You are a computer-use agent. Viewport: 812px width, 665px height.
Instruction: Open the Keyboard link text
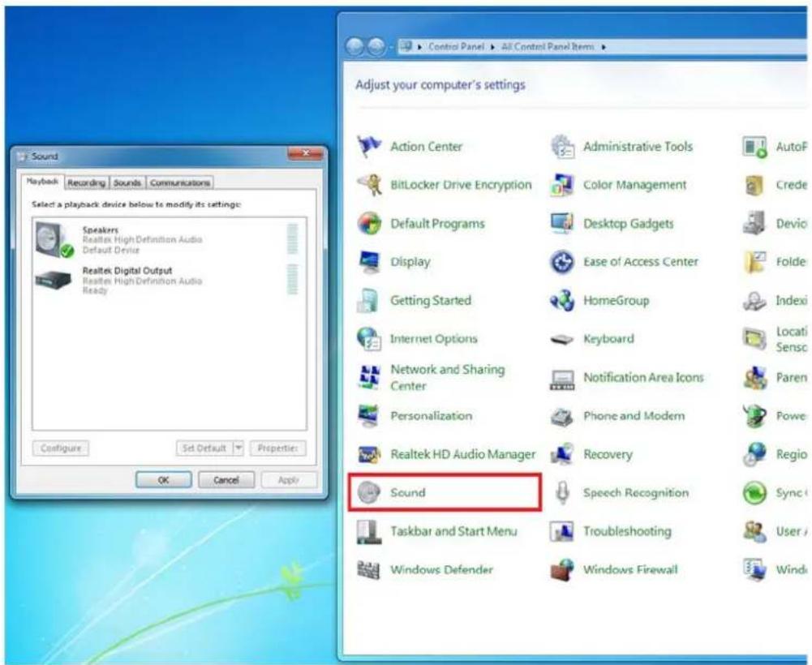coord(608,339)
